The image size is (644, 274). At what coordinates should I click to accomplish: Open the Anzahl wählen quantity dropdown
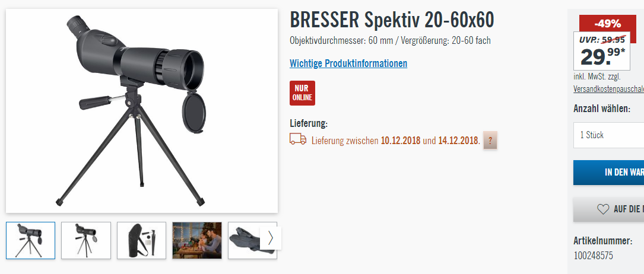(x=608, y=135)
